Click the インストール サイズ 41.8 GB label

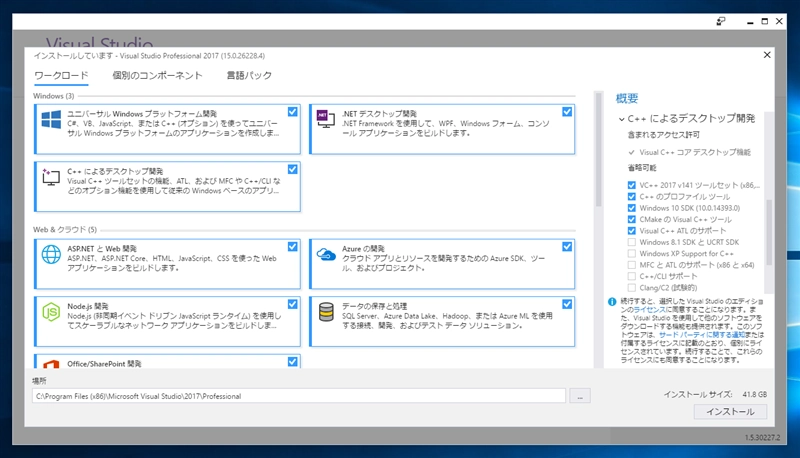(715, 394)
